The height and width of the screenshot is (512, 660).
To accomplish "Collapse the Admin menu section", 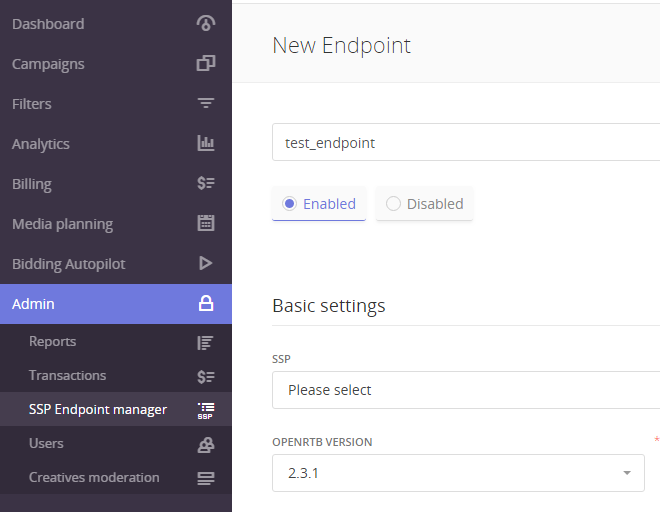I will (x=116, y=304).
